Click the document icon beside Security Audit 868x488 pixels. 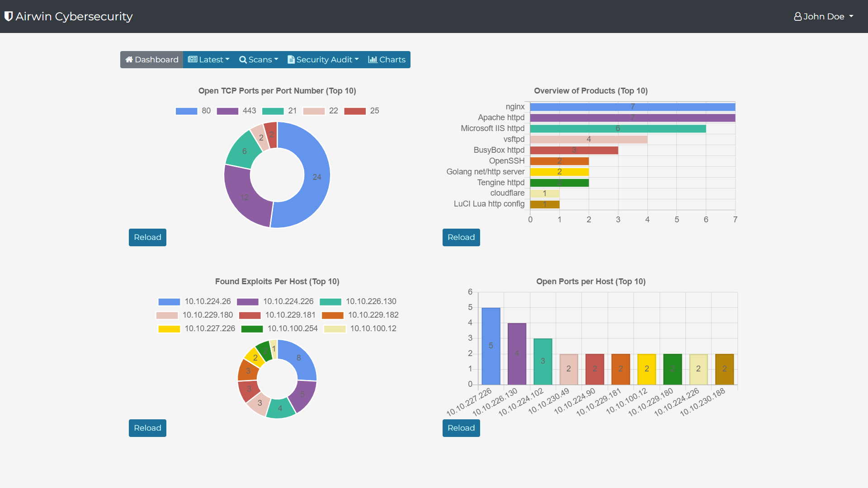click(291, 60)
